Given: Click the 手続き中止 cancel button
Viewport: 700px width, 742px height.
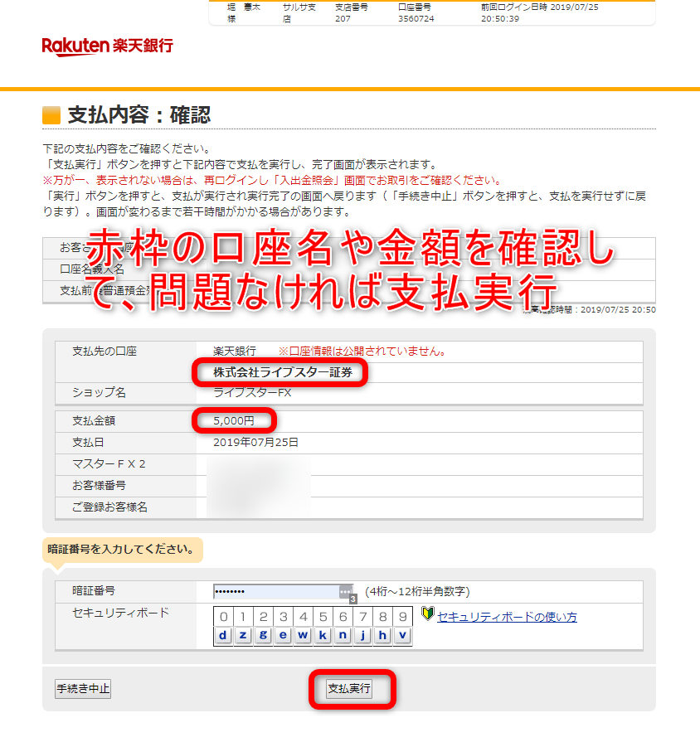Looking at the screenshot, I should [x=83, y=689].
